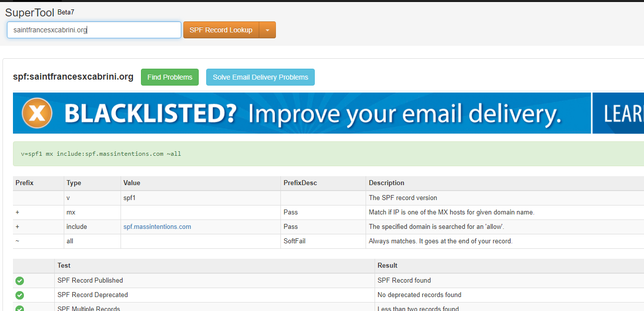Viewport: 644px width, 311px height.
Task: Click the Type column header
Action: pos(74,183)
